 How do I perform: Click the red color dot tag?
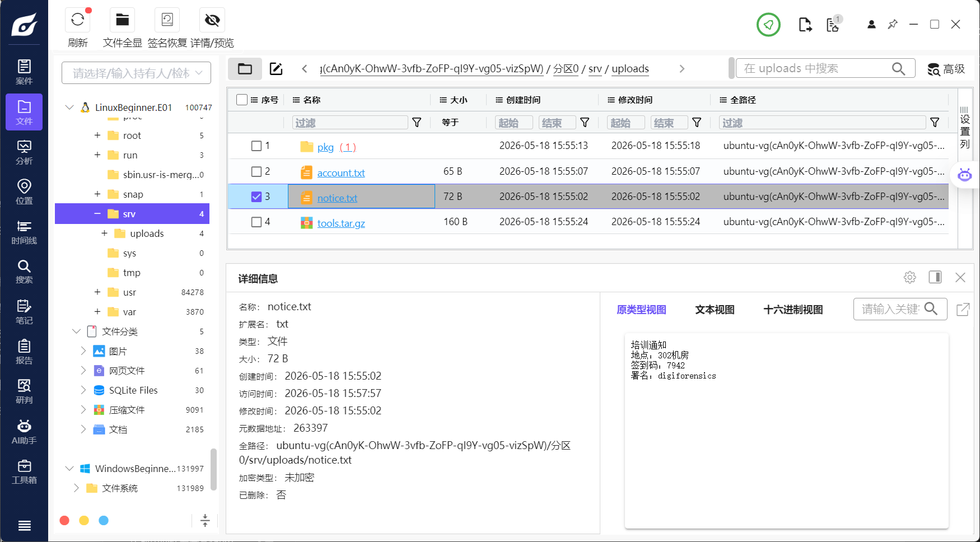click(x=64, y=520)
